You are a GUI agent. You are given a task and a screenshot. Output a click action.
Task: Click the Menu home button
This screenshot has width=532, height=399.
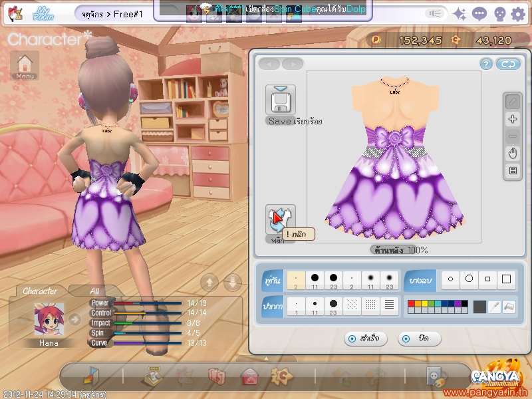click(x=25, y=65)
